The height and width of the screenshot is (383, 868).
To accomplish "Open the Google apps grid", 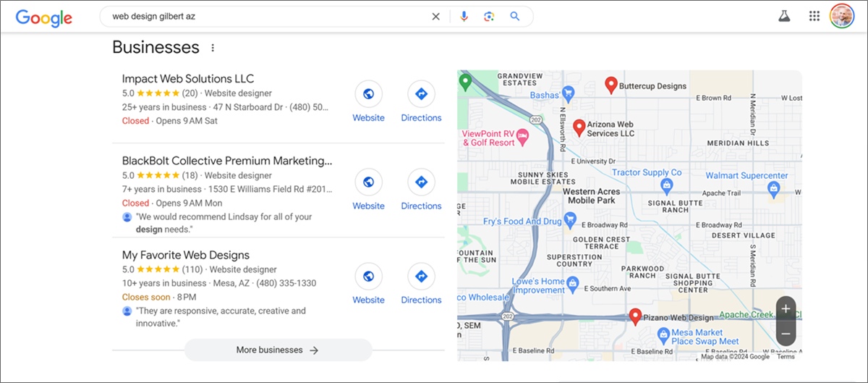I will pyautogui.click(x=814, y=17).
